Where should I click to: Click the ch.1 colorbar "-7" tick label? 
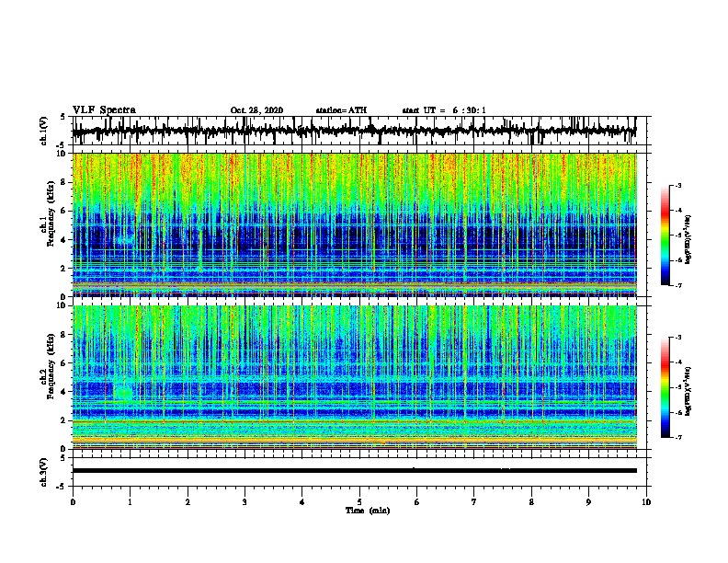coord(678,285)
